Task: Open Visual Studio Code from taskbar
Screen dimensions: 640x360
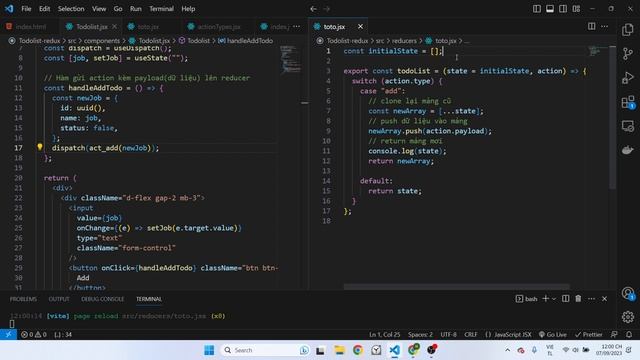Action: (394, 350)
